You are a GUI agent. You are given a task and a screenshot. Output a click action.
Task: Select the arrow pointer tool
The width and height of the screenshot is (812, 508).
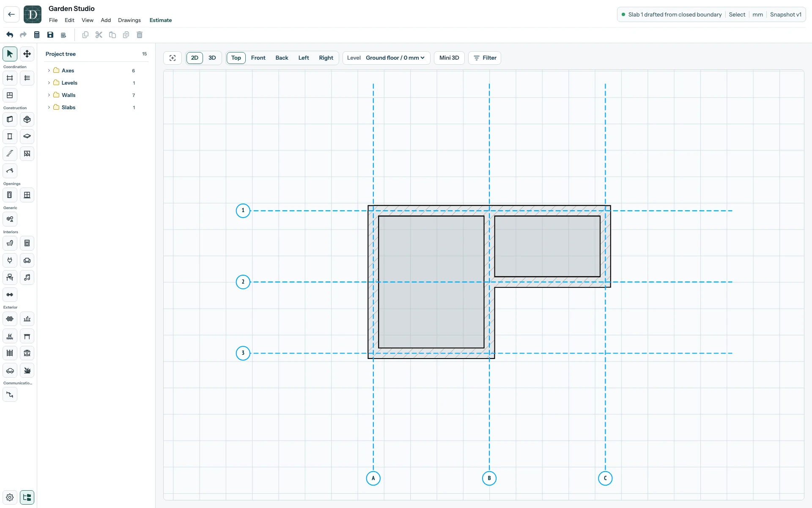coord(10,54)
